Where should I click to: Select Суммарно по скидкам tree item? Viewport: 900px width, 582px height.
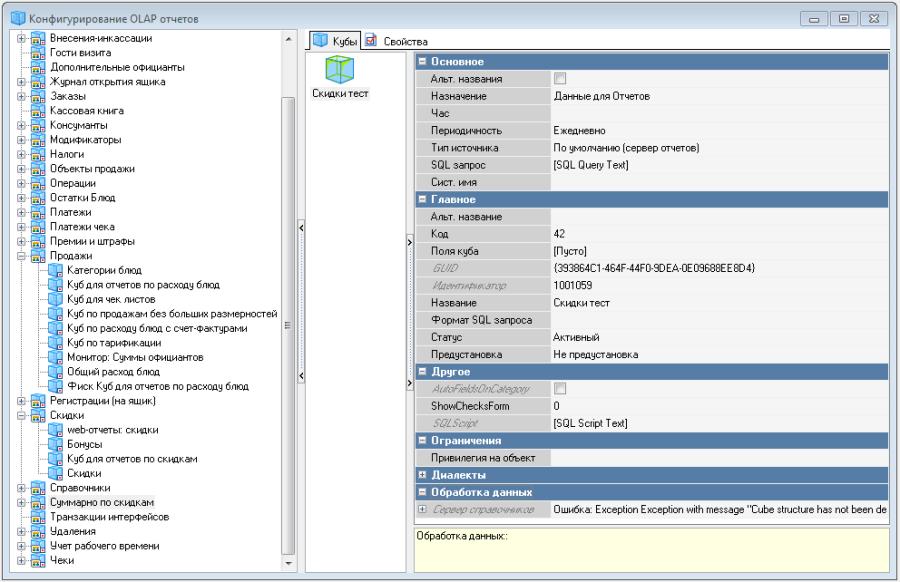click(101, 502)
